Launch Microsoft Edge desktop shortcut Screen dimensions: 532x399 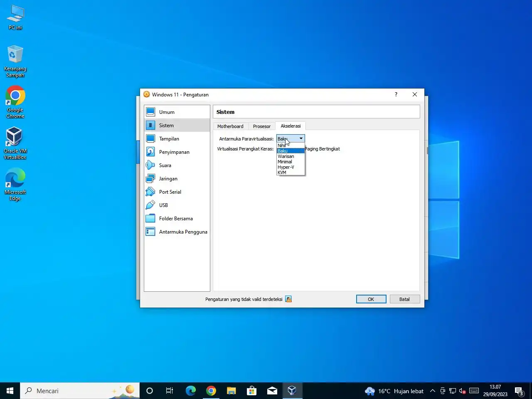point(15,185)
